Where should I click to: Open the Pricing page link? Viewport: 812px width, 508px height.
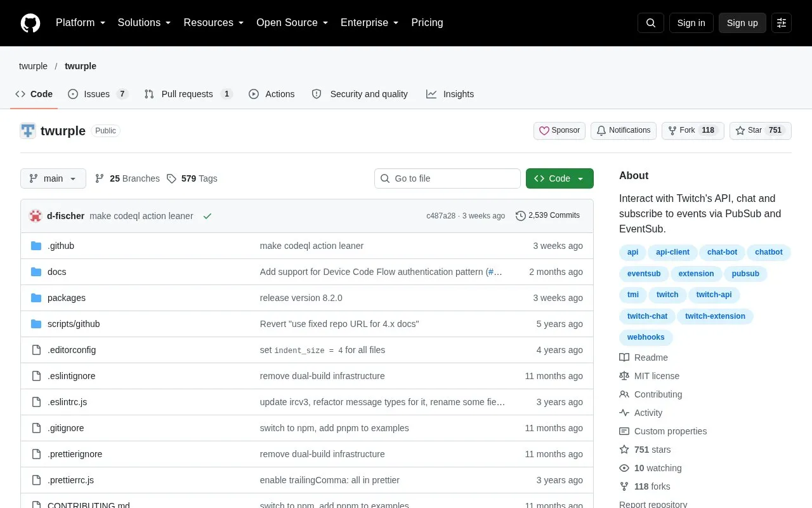[427, 23]
